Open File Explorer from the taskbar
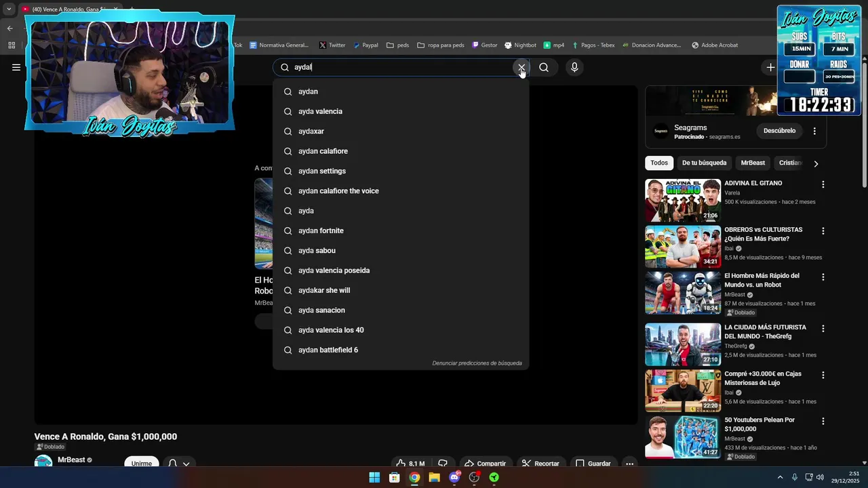The width and height of the screenshot is (868, 488). pyautogui.click(x=434, y=477)
